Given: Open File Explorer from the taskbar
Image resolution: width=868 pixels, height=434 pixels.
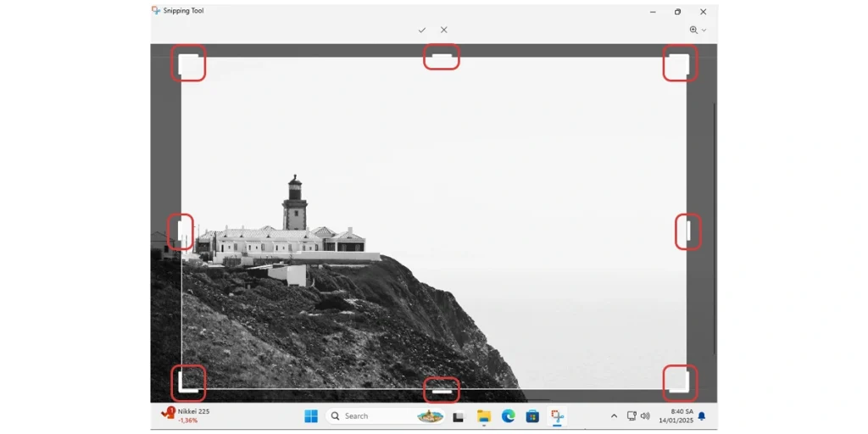Looking at the screenshot, I should (x=484, y=416).
